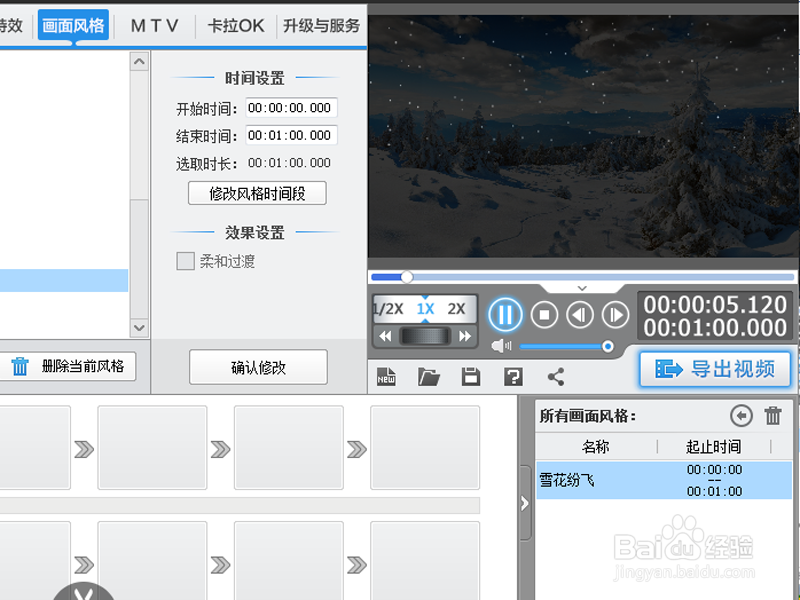Click the style list vertical scrollbar thumb
800x600 pixels.
pyautogui.click(x=139, y=259)
